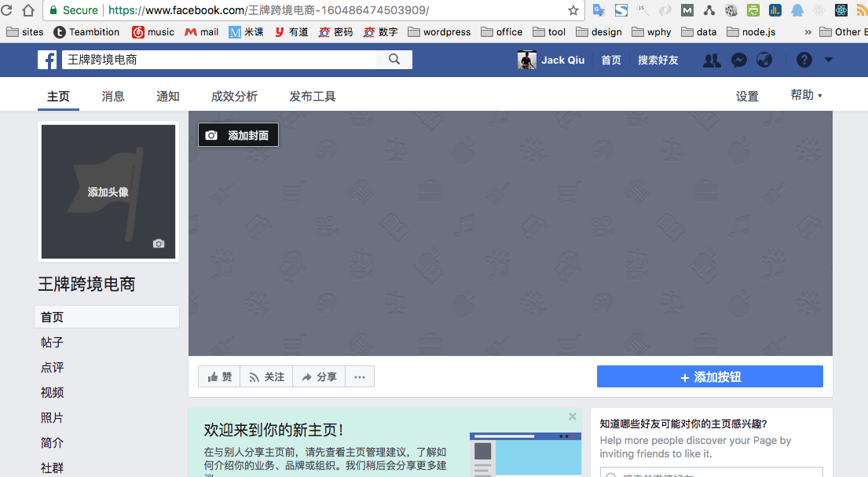Switch to 通知 tab
This screenshot has width=868, height=477.
pyautogui.click(x=168, y=97)
